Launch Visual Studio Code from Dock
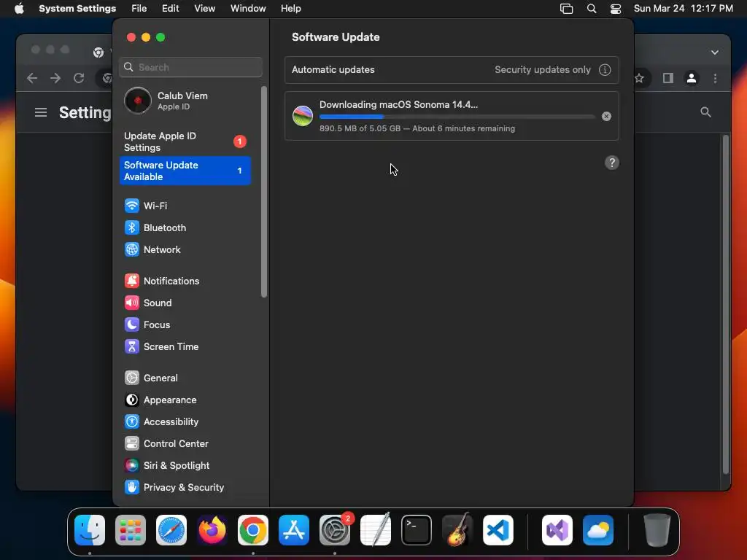This screenshot has width=747, height=560. 498,530
